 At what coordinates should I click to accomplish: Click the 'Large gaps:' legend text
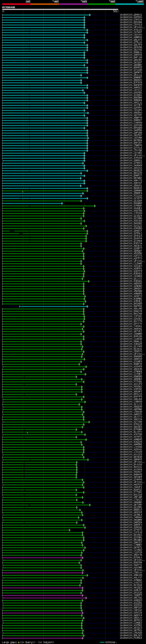click(x=10, y=642)
